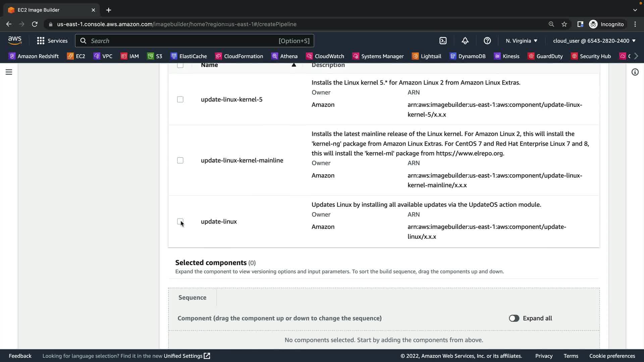Screen dimensions: 644x362
Task: Click the help question mark icon
Action: [487, 41]
